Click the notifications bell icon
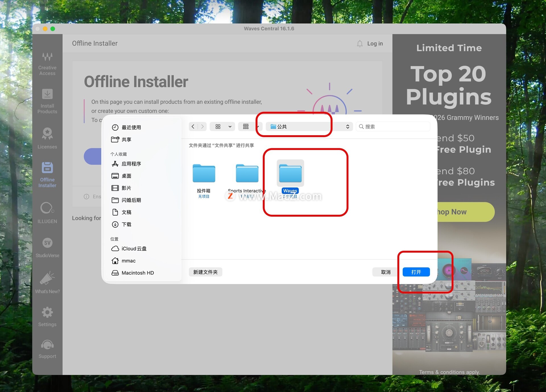This screenshot has width=546, height=392. click(x=360, y=43)
